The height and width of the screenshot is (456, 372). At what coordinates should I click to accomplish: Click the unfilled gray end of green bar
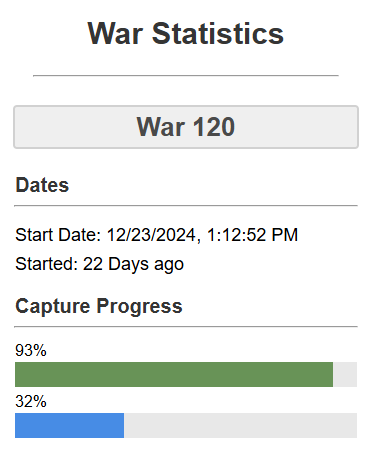coord(345,374)
